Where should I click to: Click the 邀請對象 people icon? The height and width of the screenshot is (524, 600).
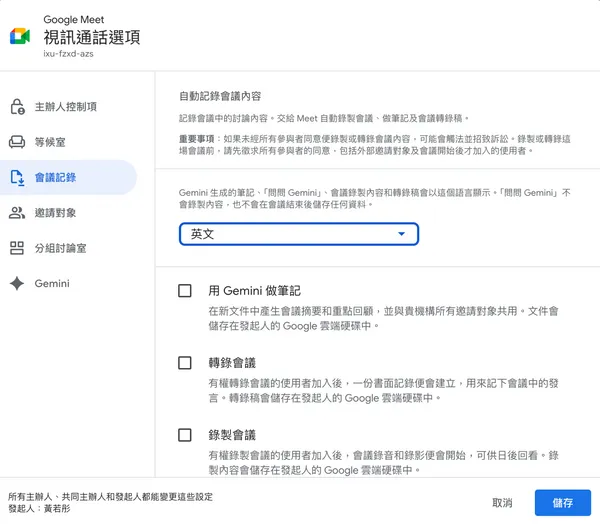[17, 213]
